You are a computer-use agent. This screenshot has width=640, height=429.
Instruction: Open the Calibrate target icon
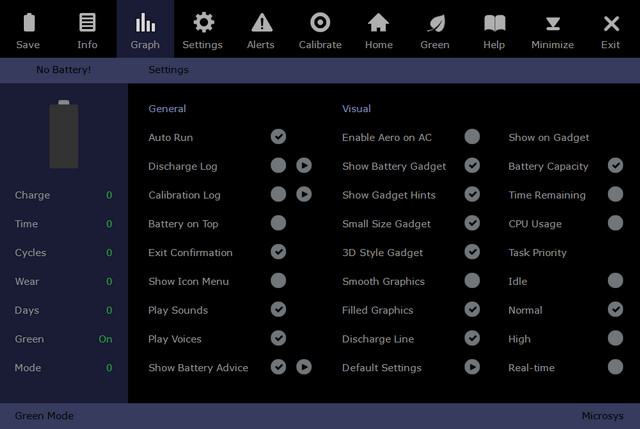point(320,23)
